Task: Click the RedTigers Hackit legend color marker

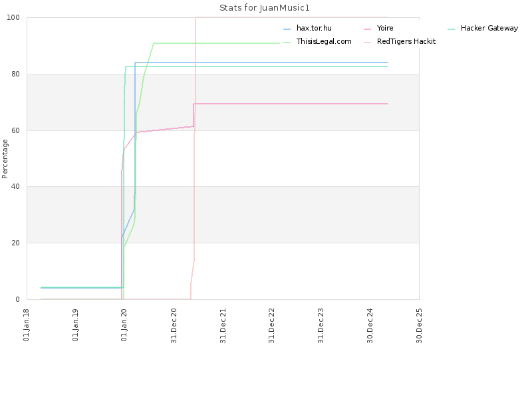Action: tap(368, 43)
